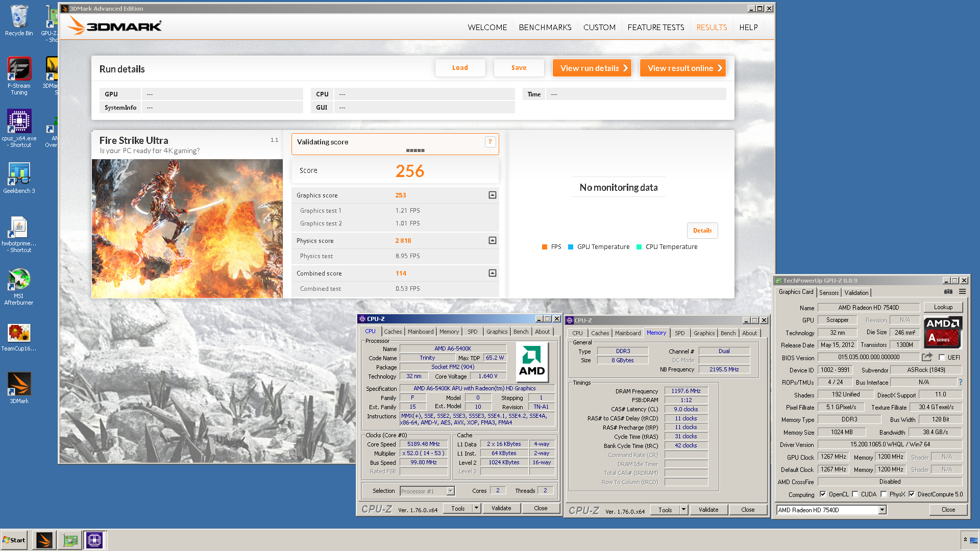
Task: Click View run details button
Action: pos(592,68)
